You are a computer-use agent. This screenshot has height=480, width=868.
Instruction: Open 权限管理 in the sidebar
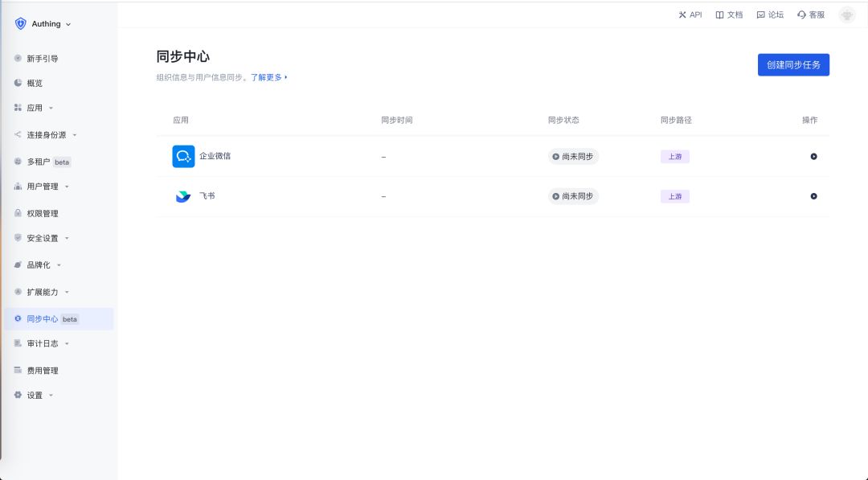(40, 212)
